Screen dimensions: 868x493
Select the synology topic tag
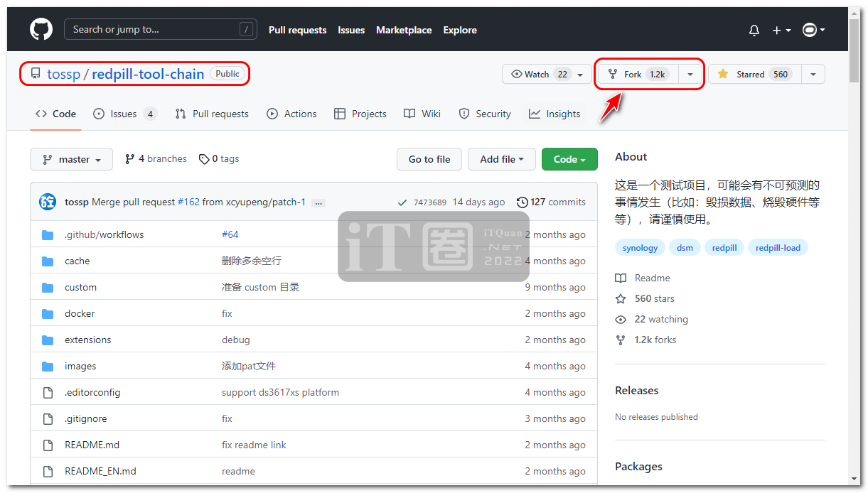640,248
